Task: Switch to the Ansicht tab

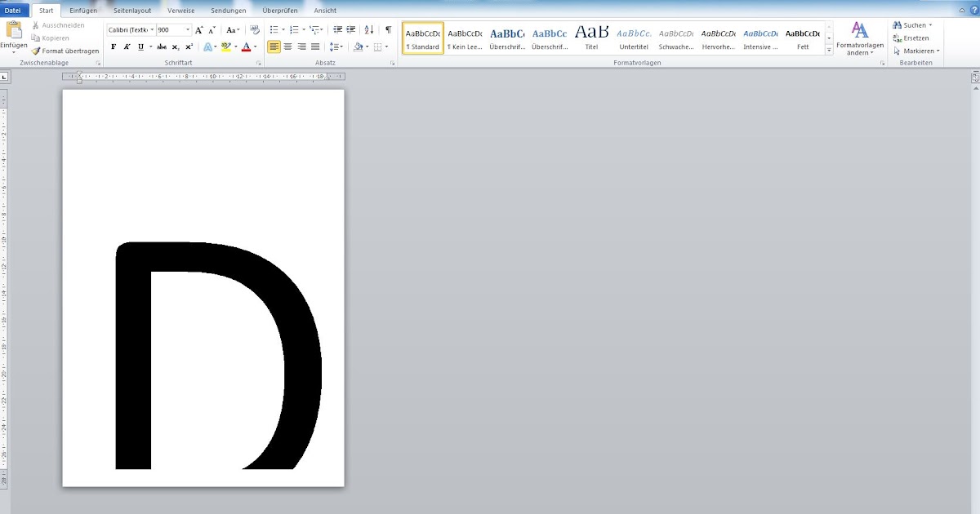Action: (325, 11)
